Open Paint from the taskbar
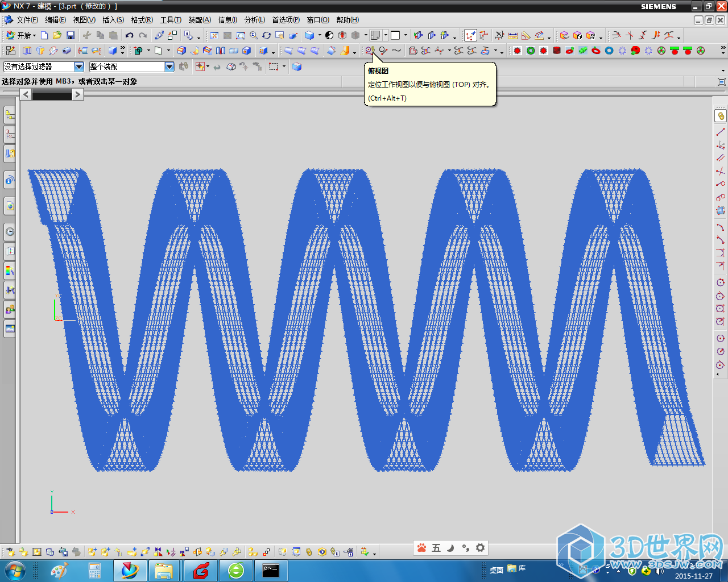 point(59,571)
